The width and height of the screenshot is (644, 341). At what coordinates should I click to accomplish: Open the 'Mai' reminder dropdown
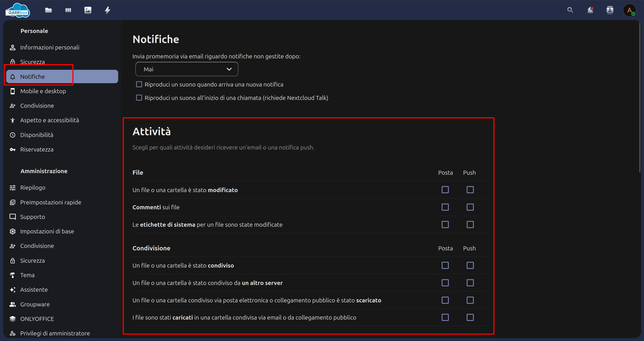(187, 69)
